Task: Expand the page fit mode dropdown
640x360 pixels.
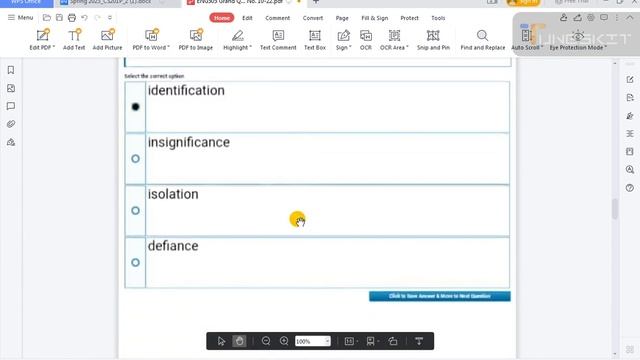Action: click(351, 341)
